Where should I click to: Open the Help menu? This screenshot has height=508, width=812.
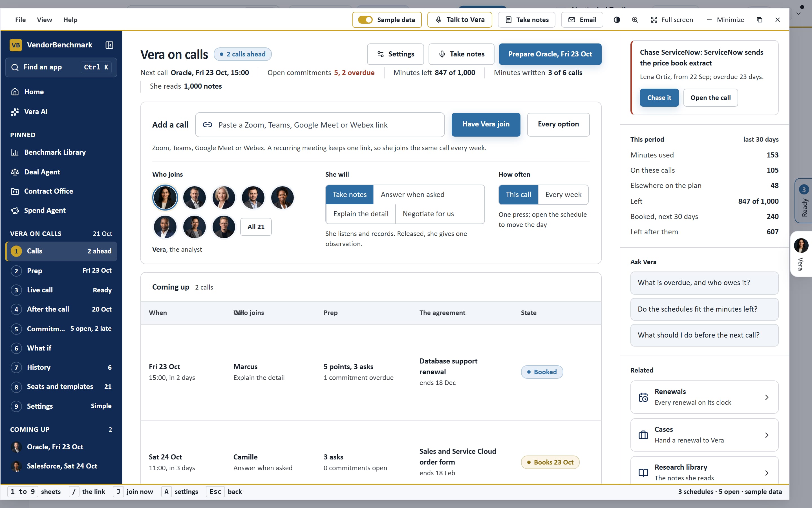click(70, 20)
